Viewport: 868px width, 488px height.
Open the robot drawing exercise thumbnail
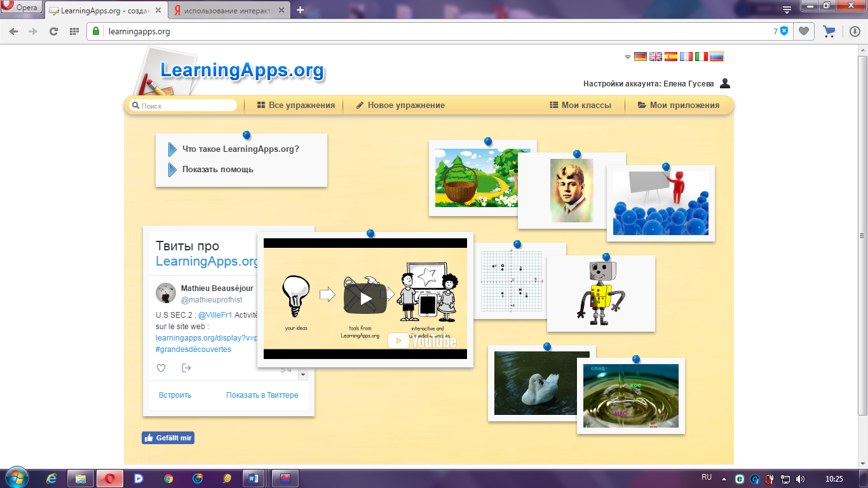pyautogui.click(x=601, y=294)
